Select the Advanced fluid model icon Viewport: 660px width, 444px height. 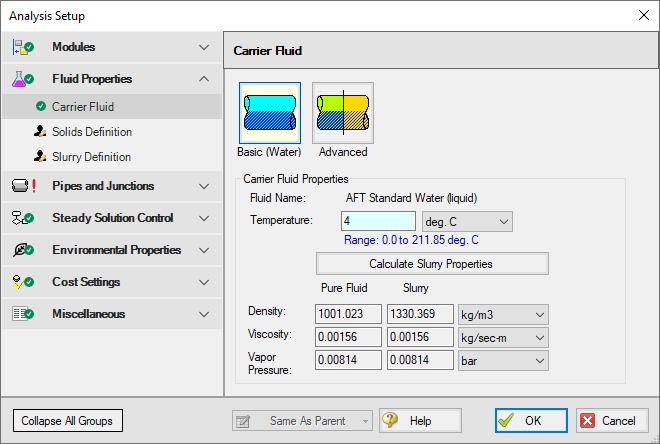343,113
